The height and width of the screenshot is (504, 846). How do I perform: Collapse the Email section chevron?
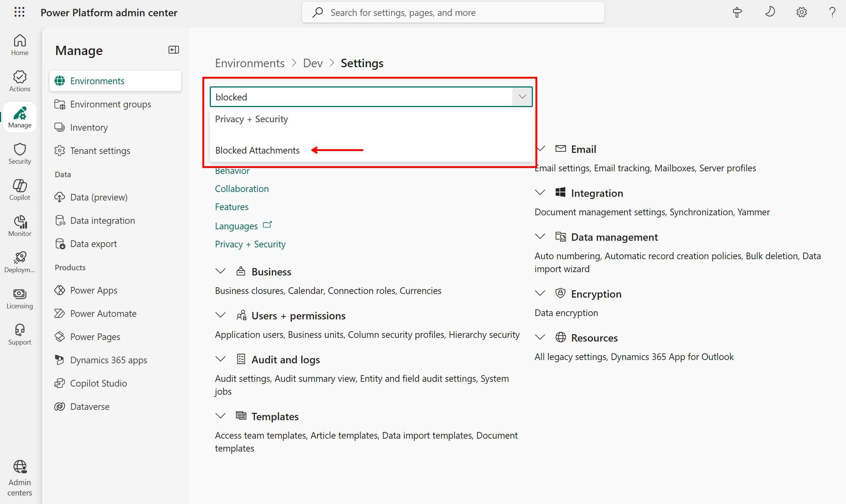(541, 149)
